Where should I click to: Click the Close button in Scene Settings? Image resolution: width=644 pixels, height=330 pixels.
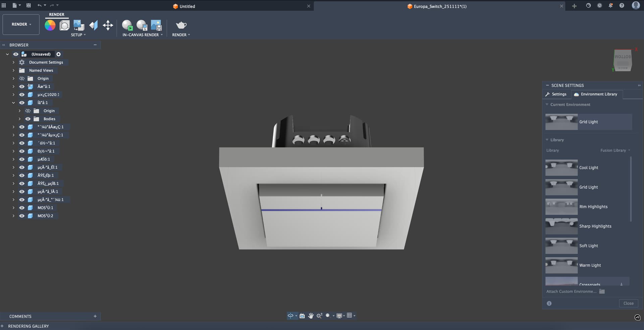tap(628, 303)
